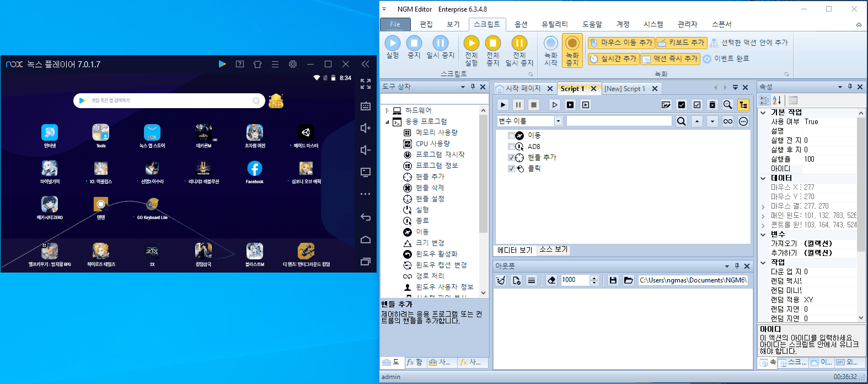
Task: Click the infinity loop icon in search row
Action: tap(728, 121)
